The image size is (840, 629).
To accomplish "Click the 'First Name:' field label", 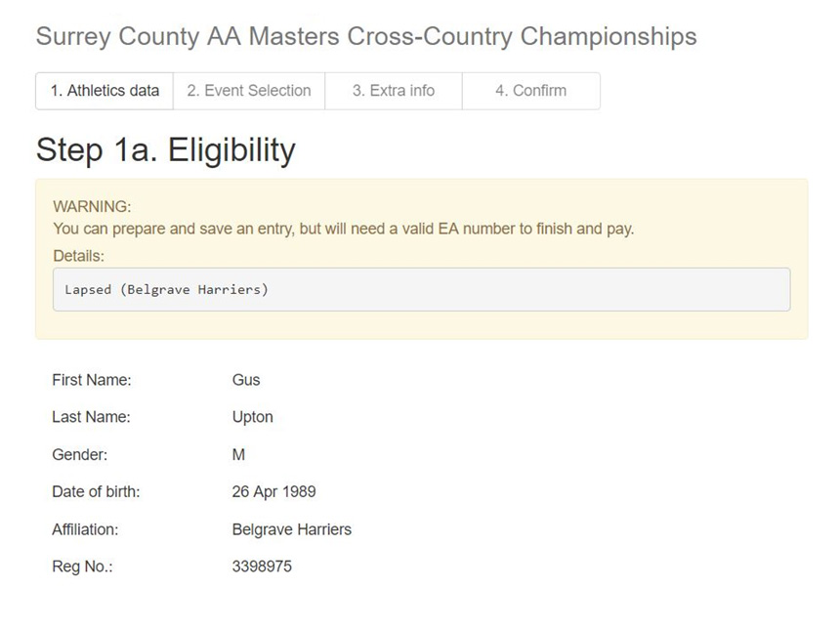I will [x=92, y=380].
